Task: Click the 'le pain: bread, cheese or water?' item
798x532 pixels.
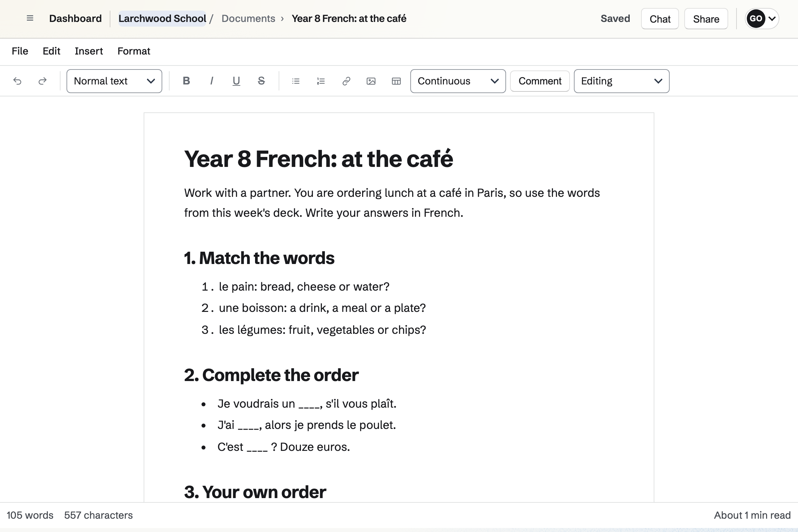Action: pyautogui.click(x=304, y=287)
